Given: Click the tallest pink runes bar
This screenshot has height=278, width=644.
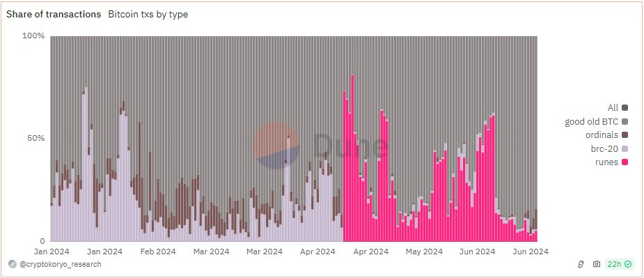Looking at the screenshot, I should 352,158.
